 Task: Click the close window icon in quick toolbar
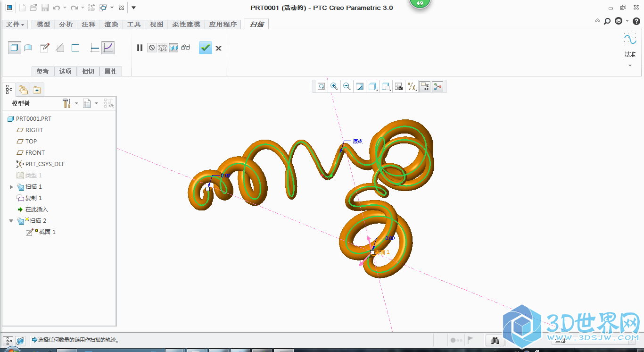tap(121, 8)
